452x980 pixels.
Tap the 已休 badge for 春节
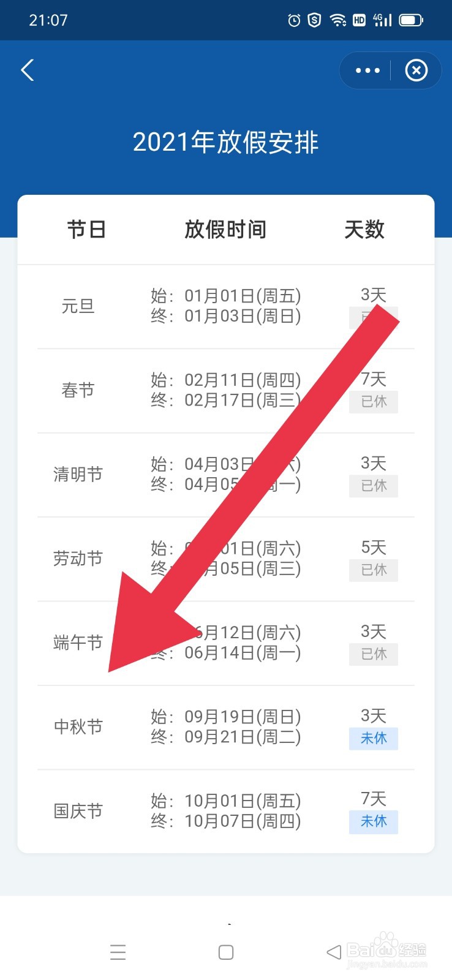point(374,402)
